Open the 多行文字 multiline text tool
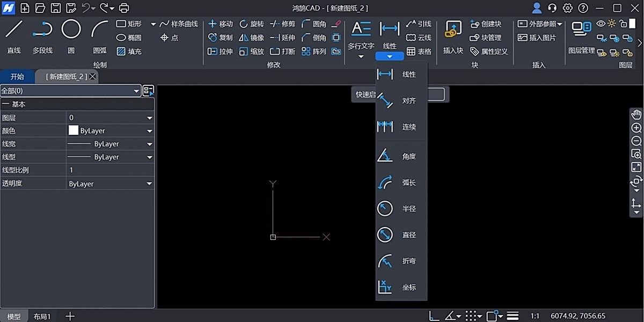 pyautogui.click(x=360, y=32)
